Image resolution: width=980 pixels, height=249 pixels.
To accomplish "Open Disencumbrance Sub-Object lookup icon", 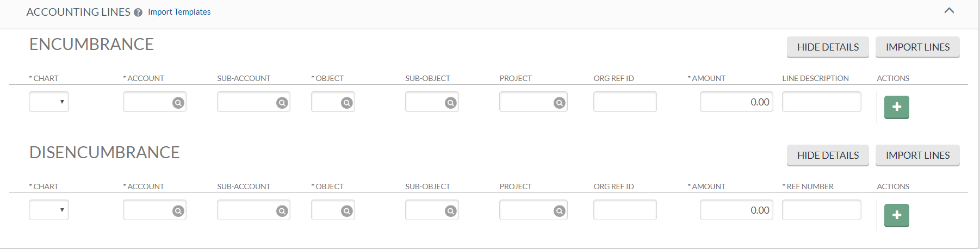I will pos(451,211).
